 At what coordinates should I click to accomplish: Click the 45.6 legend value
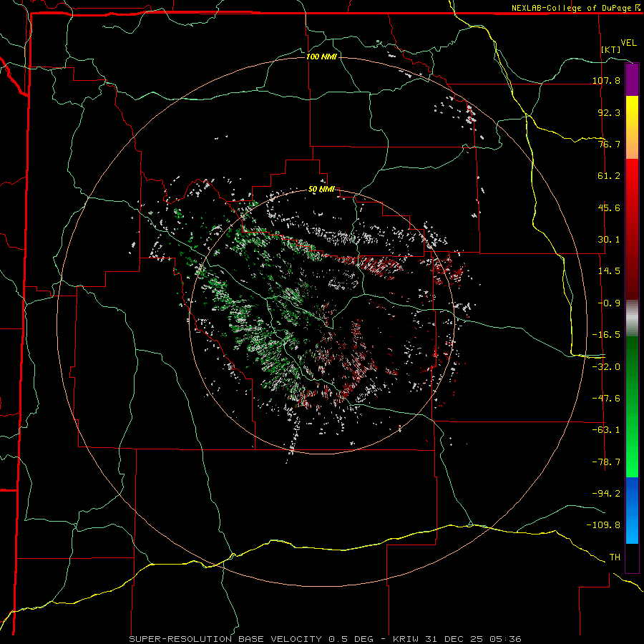tap(609, 208)
